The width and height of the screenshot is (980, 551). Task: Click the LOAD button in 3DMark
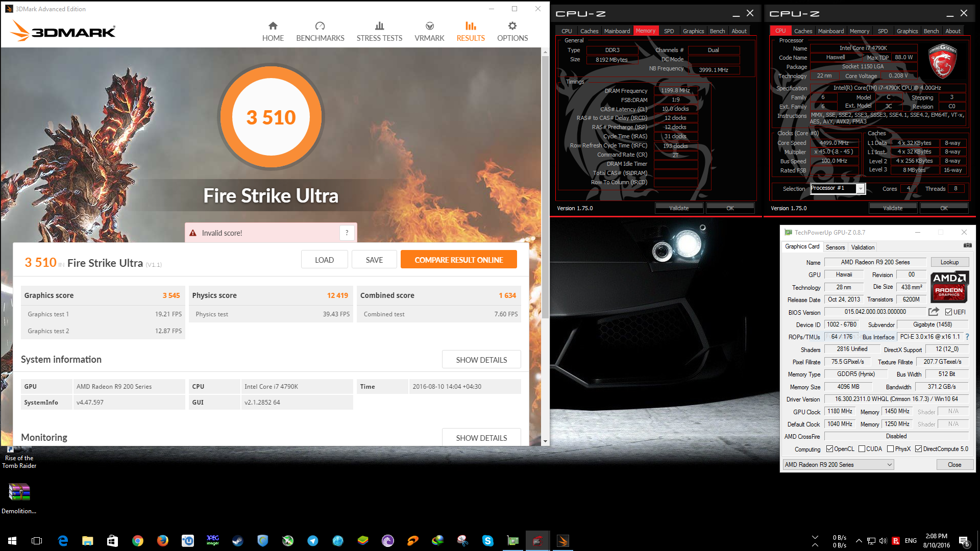pyautogui.click(x=324, y=260)
